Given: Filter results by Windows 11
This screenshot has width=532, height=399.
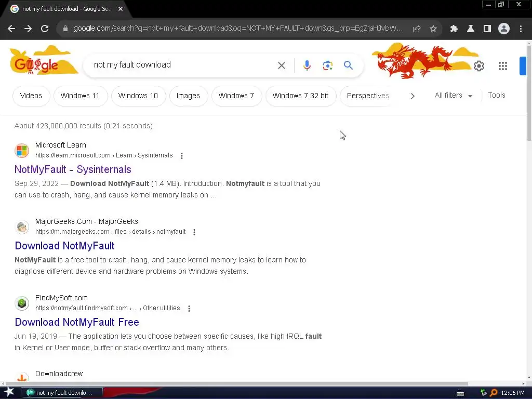Looking at the screenshot, I should click(x=80, y=96).
